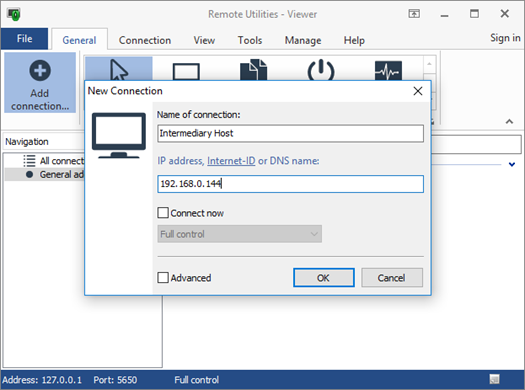Click the ribbon display options icon in title bar
The height and width of the screenshot is (390, 525).
[x=414, y=14]
